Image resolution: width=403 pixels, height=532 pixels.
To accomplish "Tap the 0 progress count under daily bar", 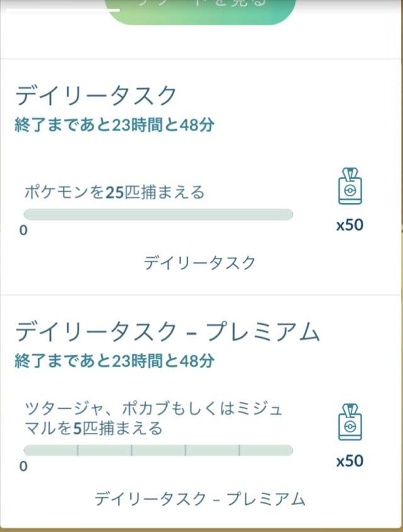I will coord(23,230).
